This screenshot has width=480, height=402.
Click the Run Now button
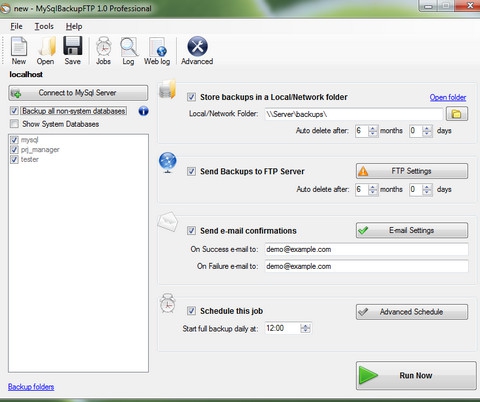click(x=416, y=376)
